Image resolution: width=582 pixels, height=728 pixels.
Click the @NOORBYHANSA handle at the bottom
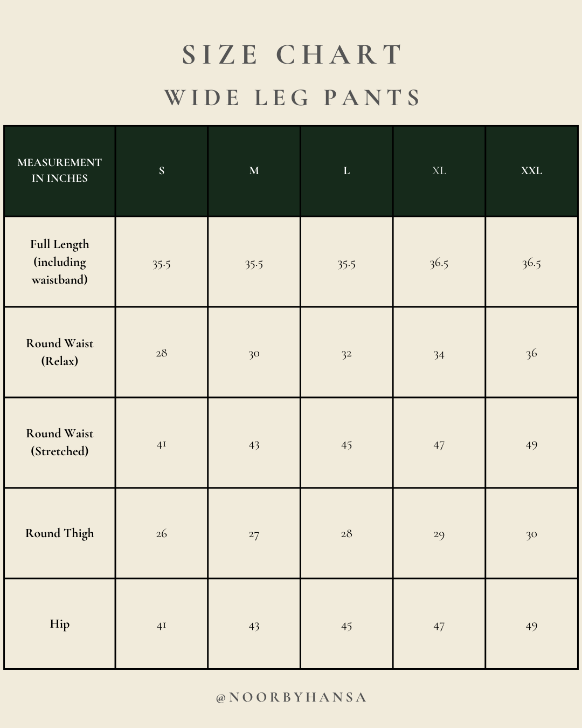click(291, 697)
